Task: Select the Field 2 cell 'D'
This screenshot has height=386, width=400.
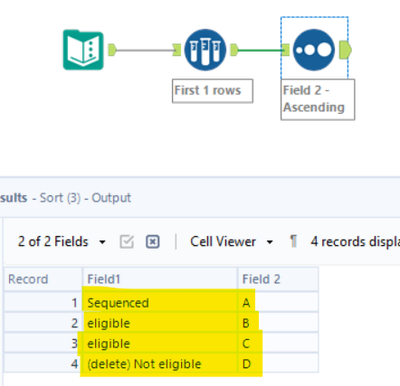Action: point(278,364)
